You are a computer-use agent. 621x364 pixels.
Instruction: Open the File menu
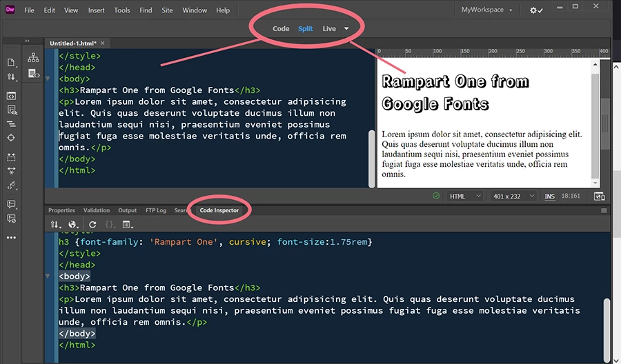pyautogui.click(x=29, y=10)
